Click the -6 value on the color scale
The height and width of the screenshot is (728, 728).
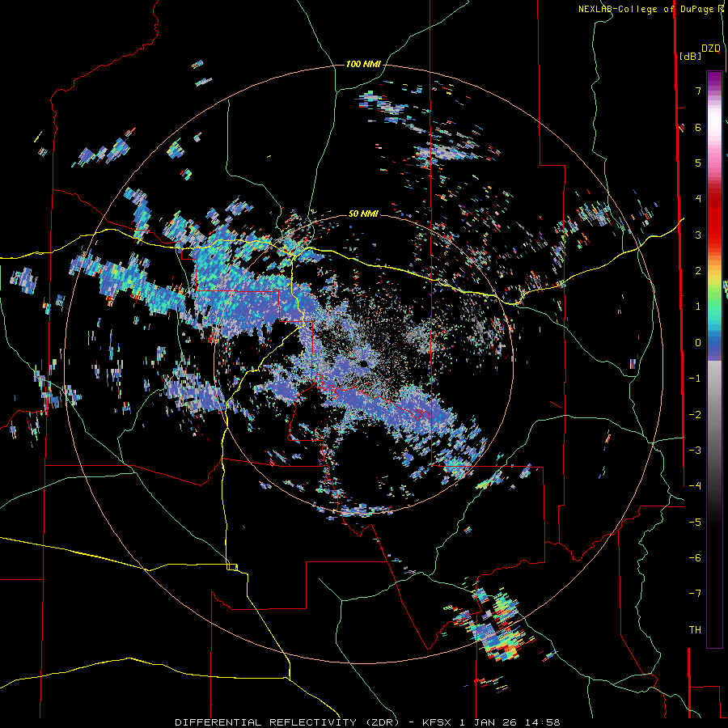pyautogui.click(x=695, y=558)
